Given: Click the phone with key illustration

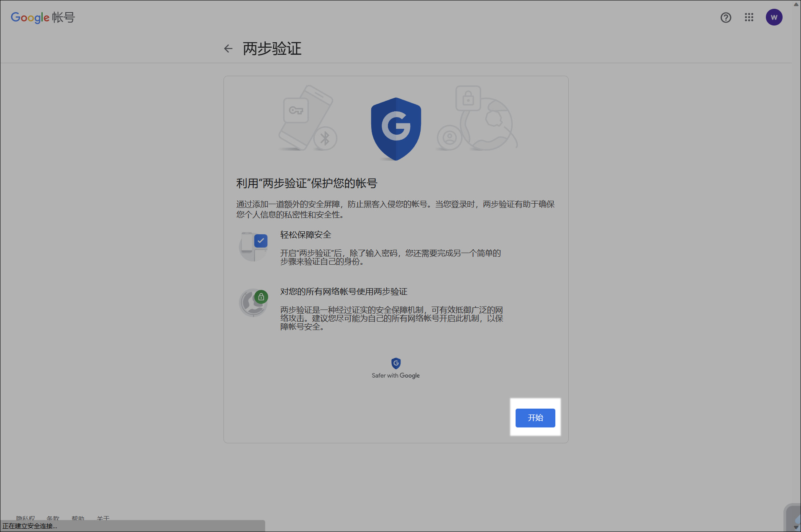Looking at the screenshot, I should pyautogui.click(x=308, y=118).
